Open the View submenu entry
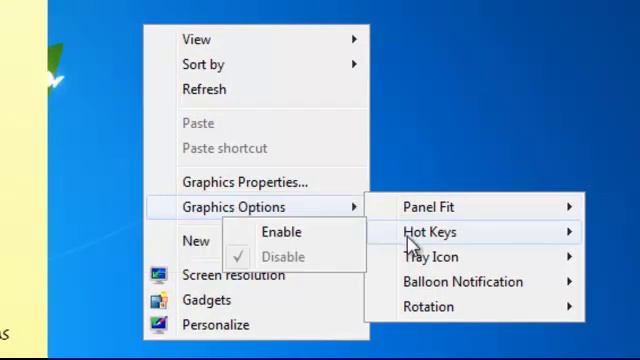 tap(257, 40)
